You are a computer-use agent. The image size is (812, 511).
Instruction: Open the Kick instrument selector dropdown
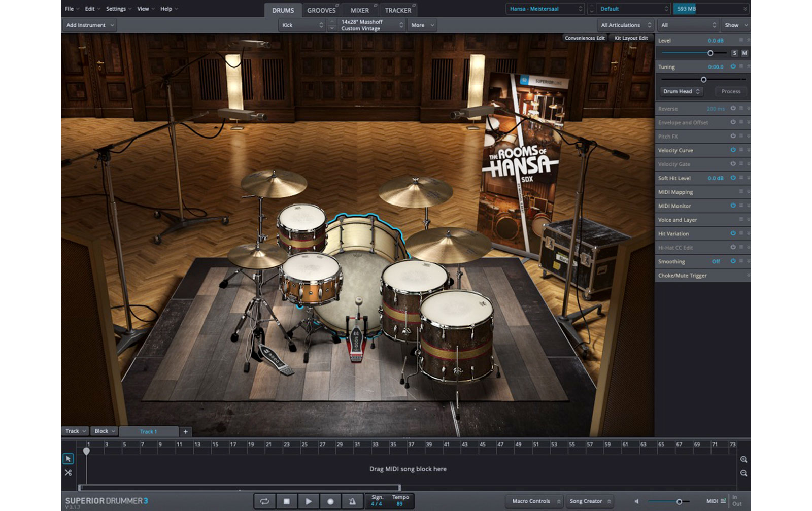[x=302, y=25]
